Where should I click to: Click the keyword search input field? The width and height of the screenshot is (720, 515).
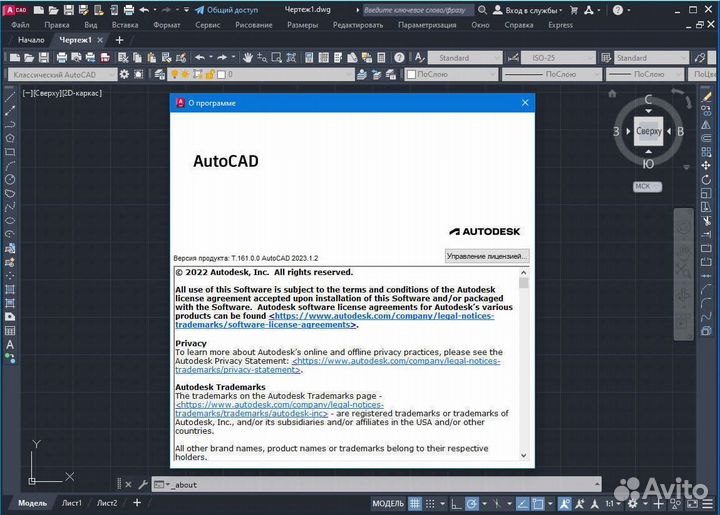click(418, 10)
